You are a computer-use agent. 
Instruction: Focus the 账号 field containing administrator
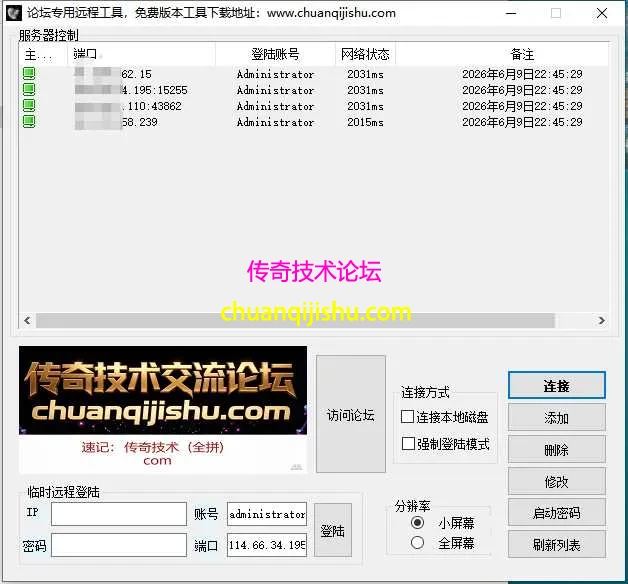pos(267,514)
